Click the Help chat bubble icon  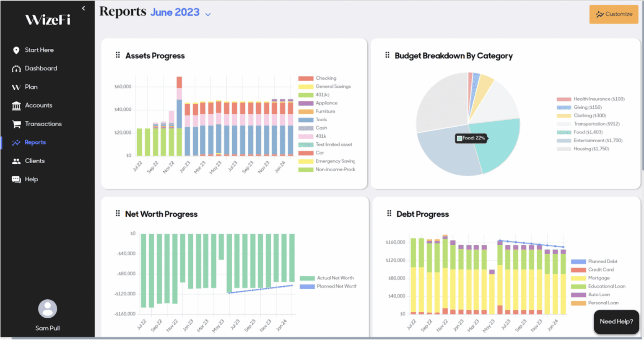coord(16,180)
